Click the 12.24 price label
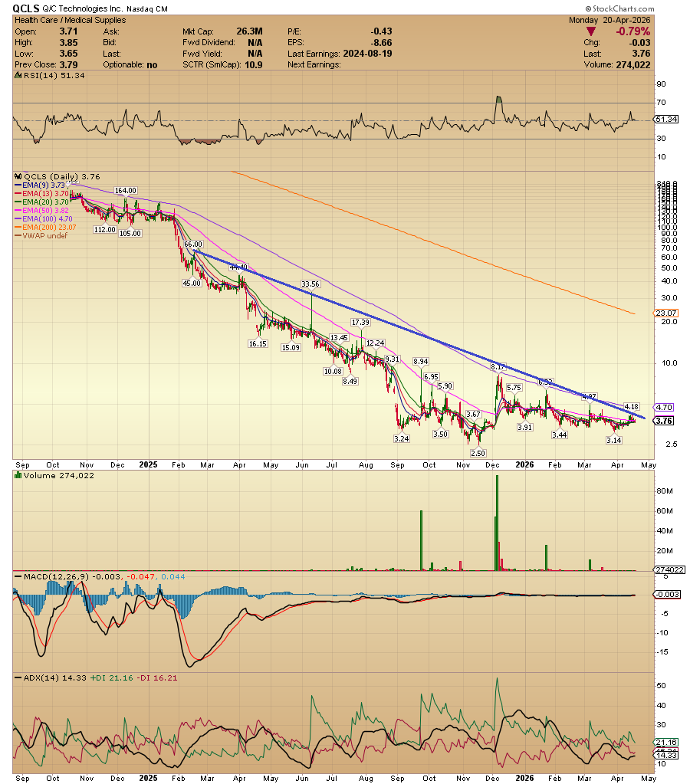Image resolution: width=690 pixels, height=784 pixels. tap(375, 343)
